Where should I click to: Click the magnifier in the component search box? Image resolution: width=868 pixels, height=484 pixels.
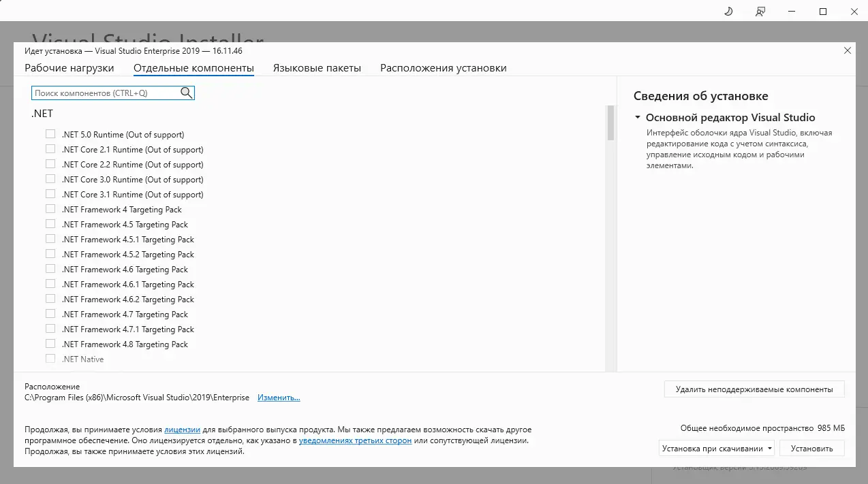pyautogui.click(x=185, y=93)
